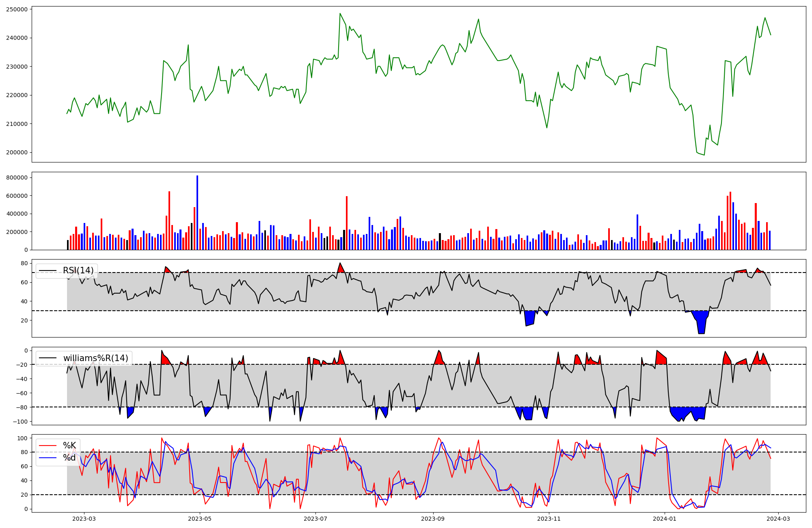This screenshot has width=812, height=528.
Task: Click the highest peak of green price line
Action: click(x=340, y=14)
